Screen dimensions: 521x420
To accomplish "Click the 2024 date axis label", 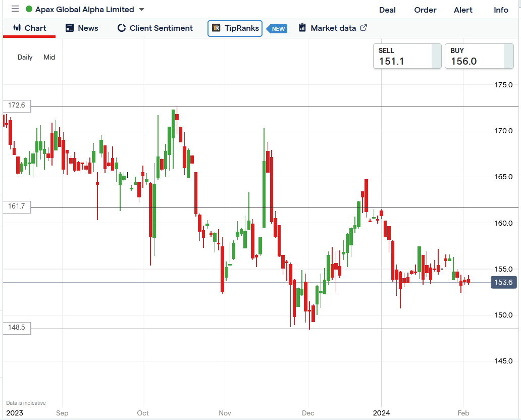I will click(x=382, y=413).
